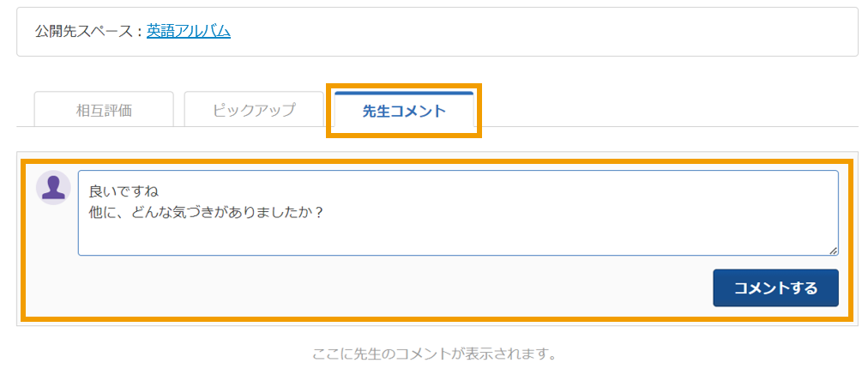The height and width of the screenshot is (369, 868).
Task: Switch to the 相互評価 tab
Action: tap(104, 110)
